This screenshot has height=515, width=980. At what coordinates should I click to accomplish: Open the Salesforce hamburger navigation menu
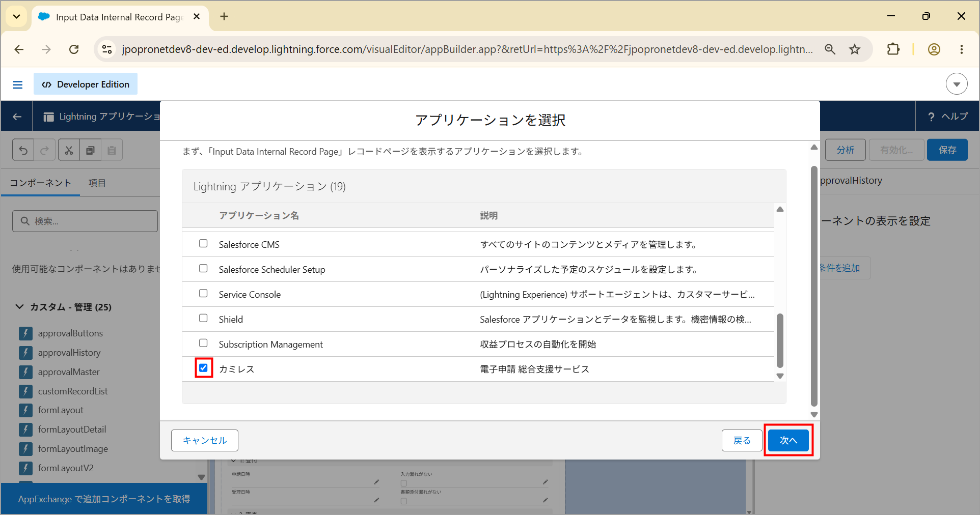pos(18,84)
